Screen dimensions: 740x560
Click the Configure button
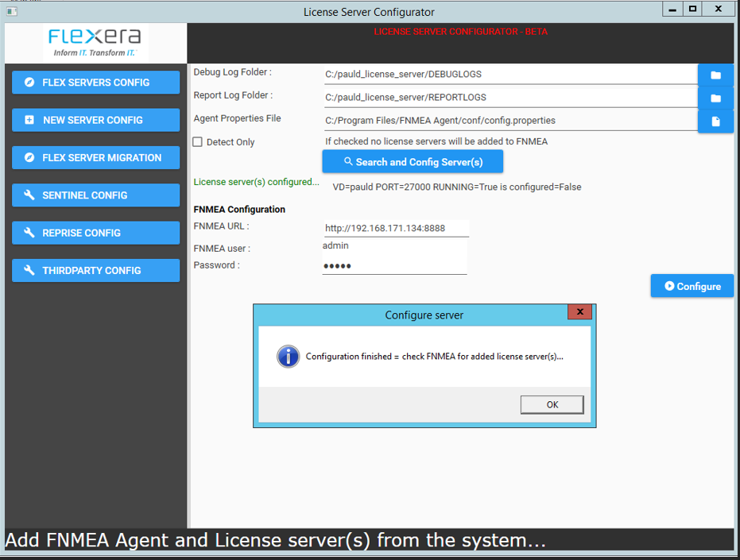[692, 286]
